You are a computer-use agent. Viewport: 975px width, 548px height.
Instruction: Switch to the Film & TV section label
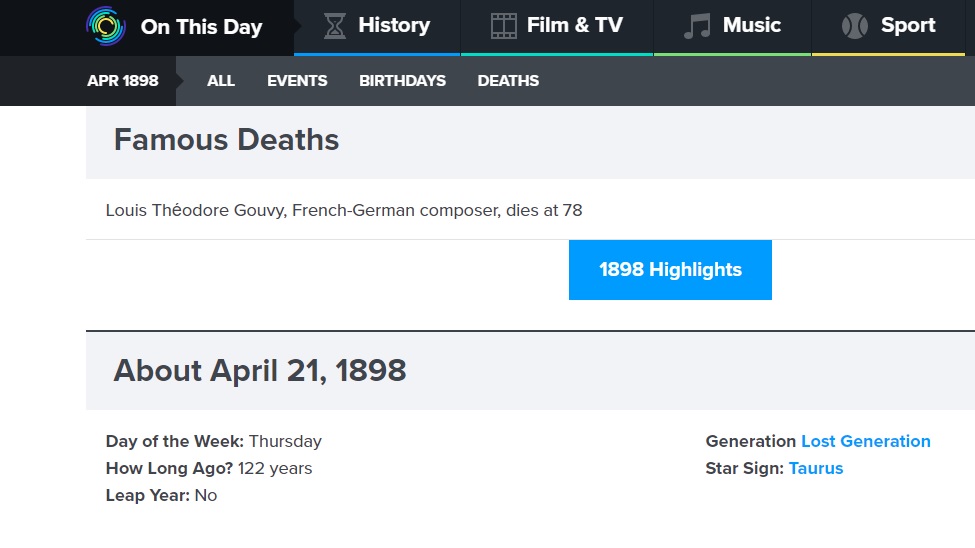point(574,26)
